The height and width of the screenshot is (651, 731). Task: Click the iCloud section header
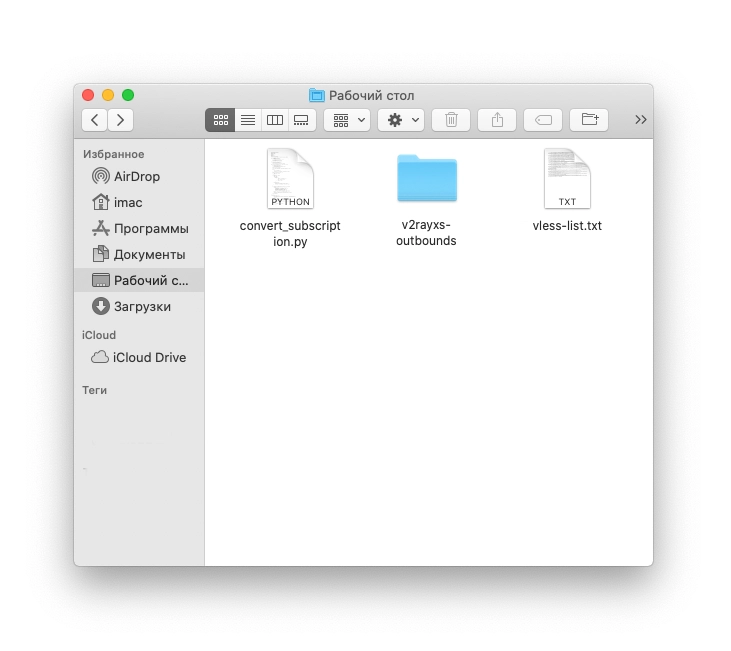click(99, 335)
